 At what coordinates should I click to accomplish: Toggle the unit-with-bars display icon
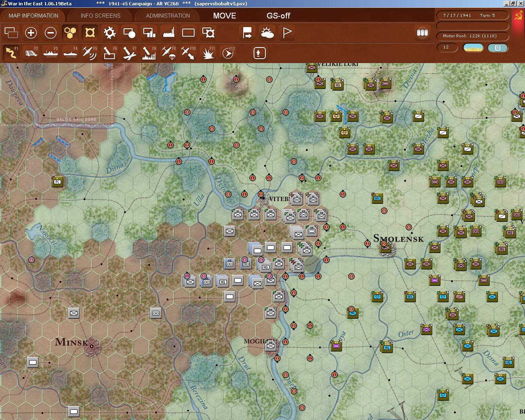click(149, 32)
